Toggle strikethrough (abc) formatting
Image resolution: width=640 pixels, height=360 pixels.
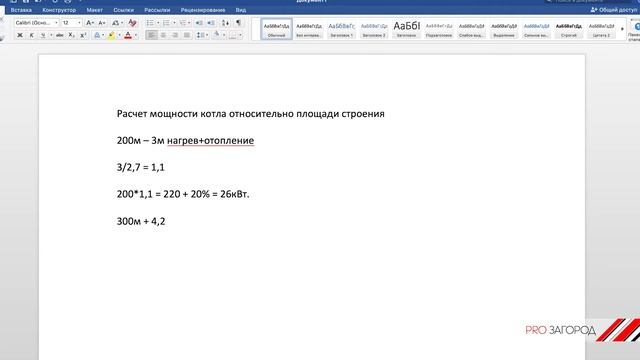pos(60,36)
